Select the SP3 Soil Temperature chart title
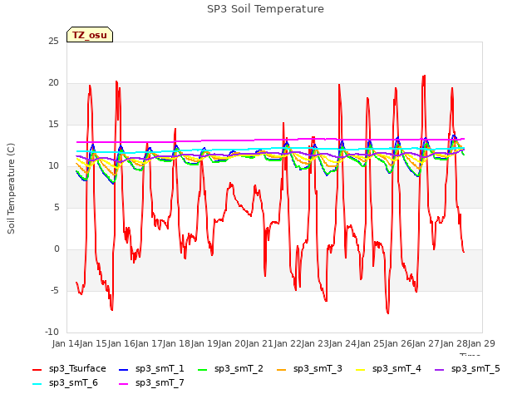This screenshot has width=532, height=399. (x=265, y=9)
